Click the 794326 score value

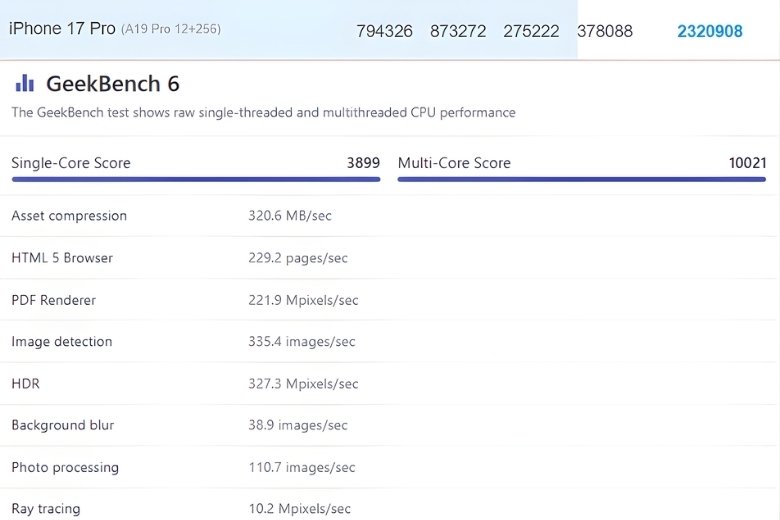click(384, 31)
